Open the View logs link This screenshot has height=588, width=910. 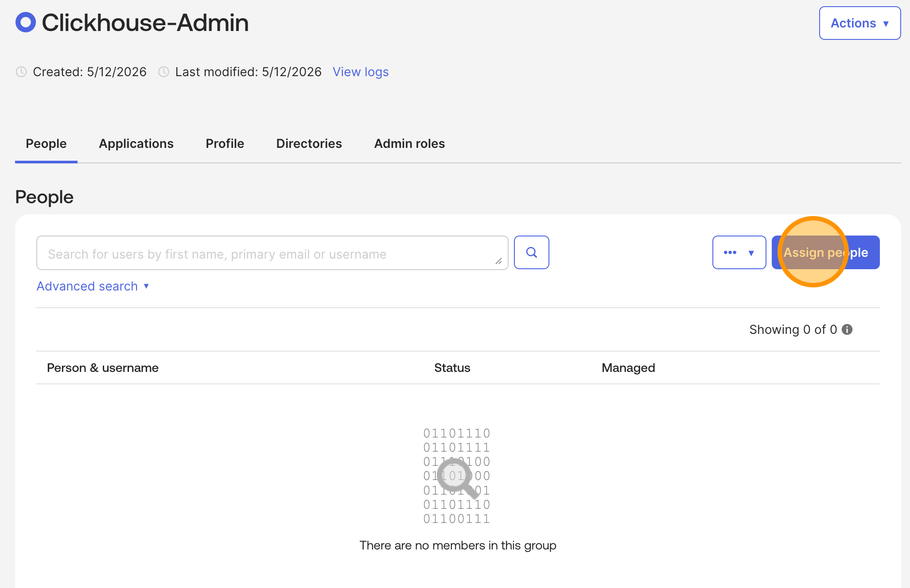tap(361, 72)
